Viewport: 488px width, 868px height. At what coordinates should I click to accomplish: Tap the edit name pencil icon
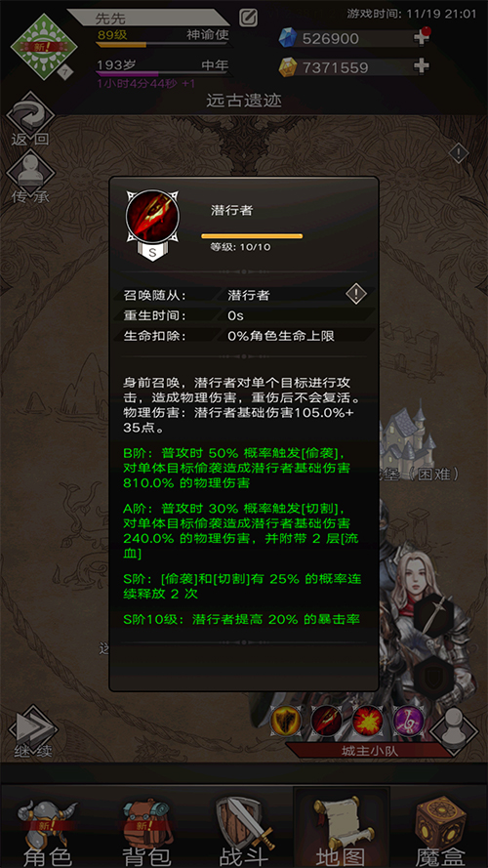click(248, 18)
